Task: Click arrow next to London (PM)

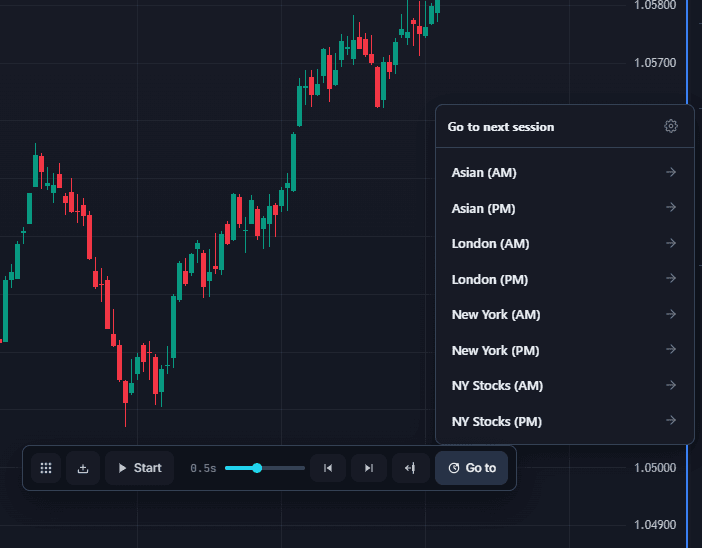Action: pyautogui.click(x=671, y=278)
